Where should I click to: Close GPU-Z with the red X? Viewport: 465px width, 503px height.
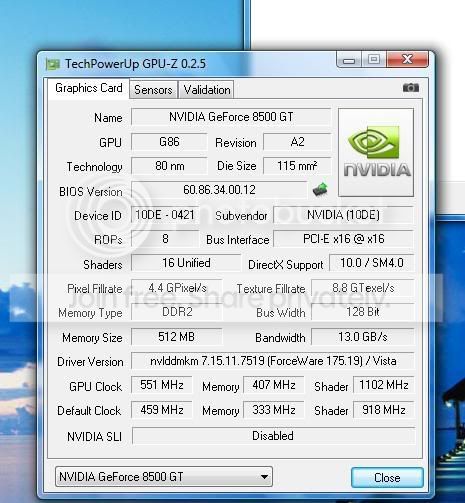click(x=407, y=60)
